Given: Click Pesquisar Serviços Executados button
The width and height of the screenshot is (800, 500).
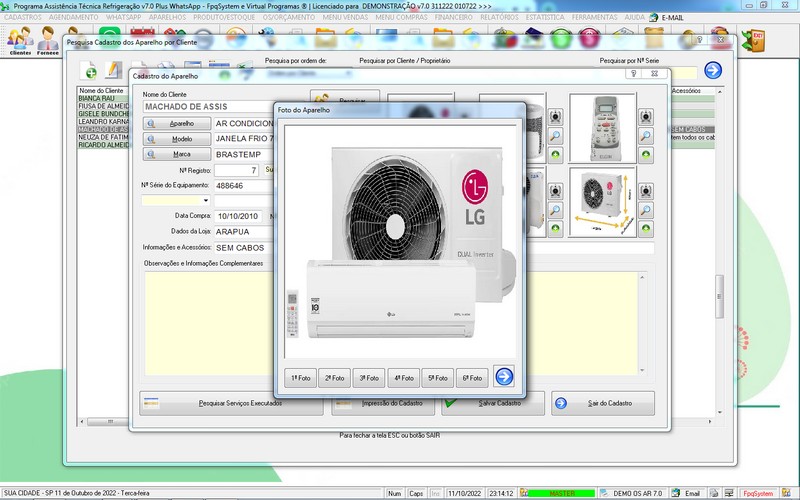Looking at the screenshot, I should (x=231, y=403).
